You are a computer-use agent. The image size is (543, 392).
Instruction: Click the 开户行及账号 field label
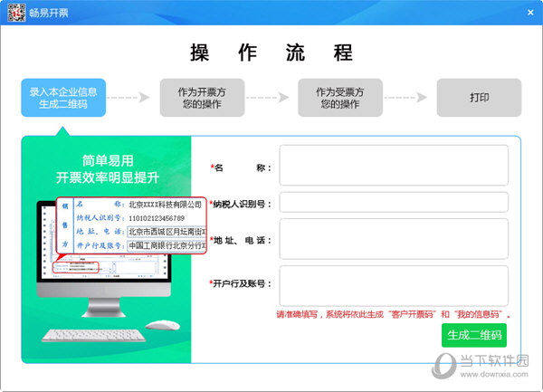[240, 283]
